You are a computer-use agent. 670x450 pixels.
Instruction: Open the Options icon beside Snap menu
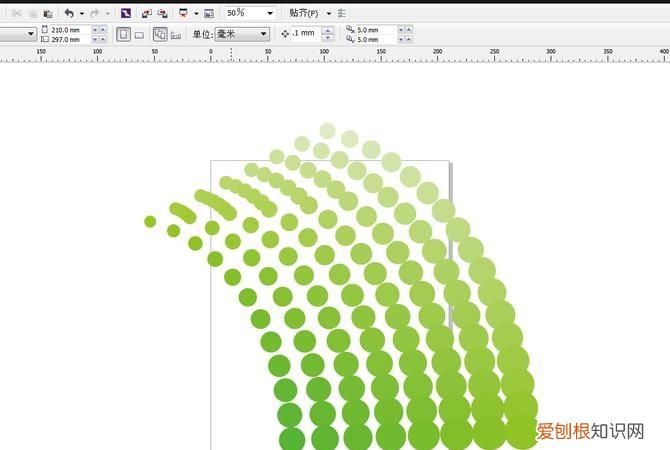(343, 13)
